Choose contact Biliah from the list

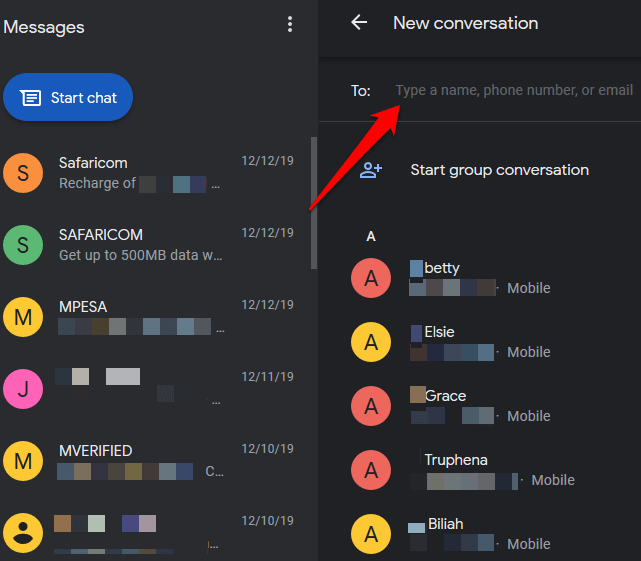point(479,534)
